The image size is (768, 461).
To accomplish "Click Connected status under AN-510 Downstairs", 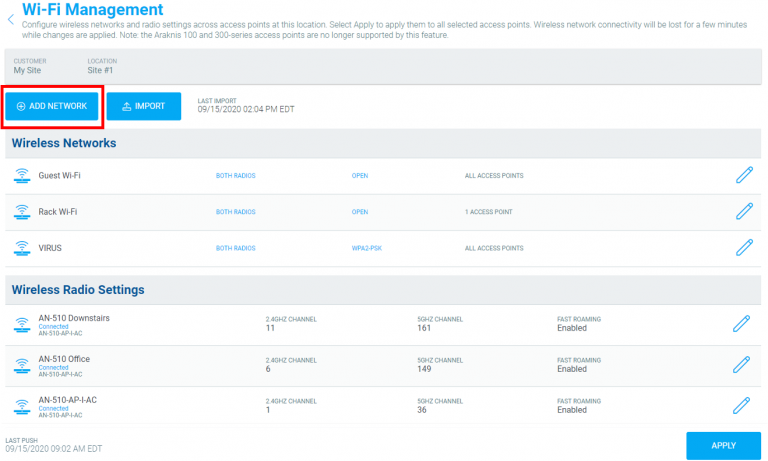I will click(53, 326).
